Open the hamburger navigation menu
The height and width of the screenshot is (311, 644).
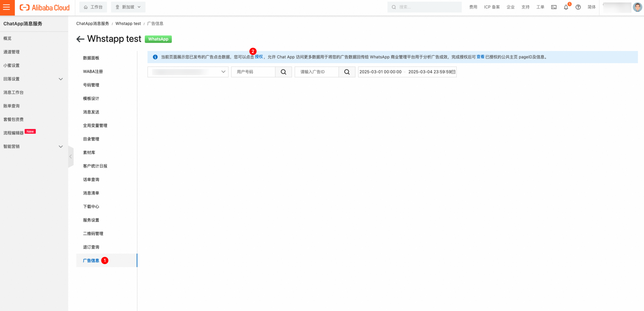(7, 7)
